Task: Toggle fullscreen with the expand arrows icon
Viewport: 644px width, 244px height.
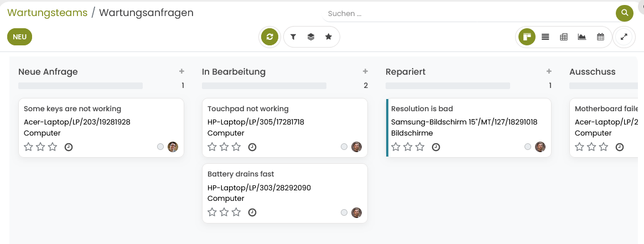Action: click(x=624, y=37)
